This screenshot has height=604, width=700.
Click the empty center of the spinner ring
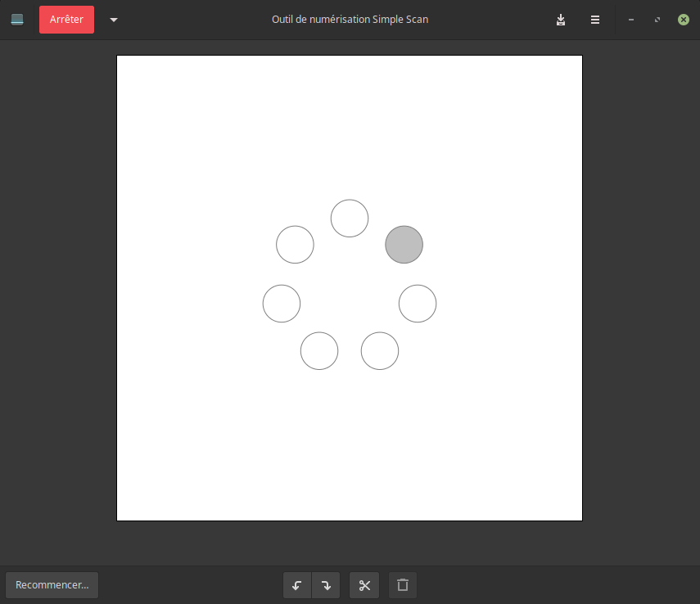pos(350,286)
